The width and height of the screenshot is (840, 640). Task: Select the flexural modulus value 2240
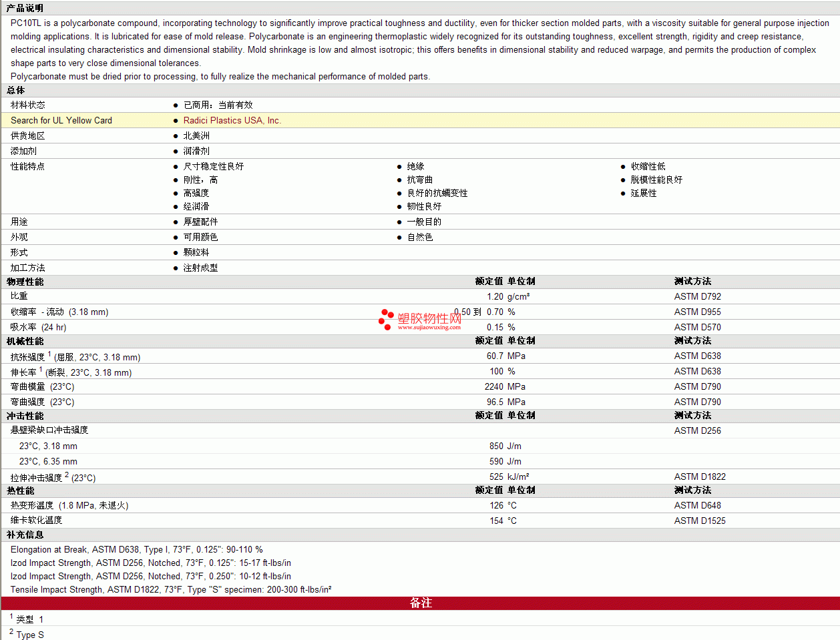point(494,386)
